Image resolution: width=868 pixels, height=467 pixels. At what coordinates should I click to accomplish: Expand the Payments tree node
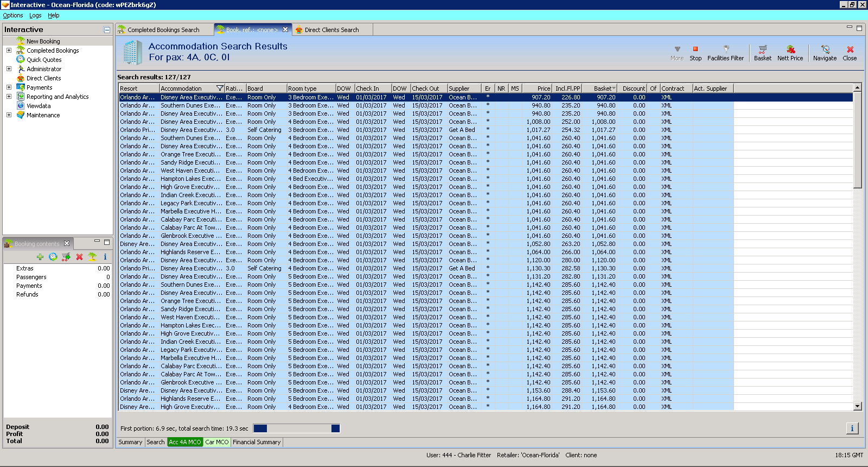pos(9,87)
